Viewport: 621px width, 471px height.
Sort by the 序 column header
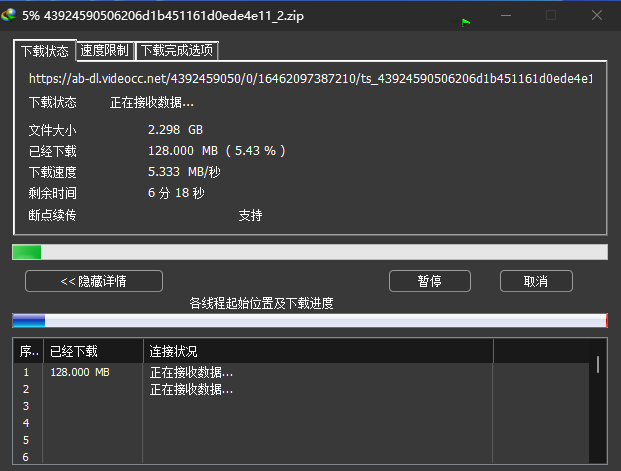pos(29,351)
